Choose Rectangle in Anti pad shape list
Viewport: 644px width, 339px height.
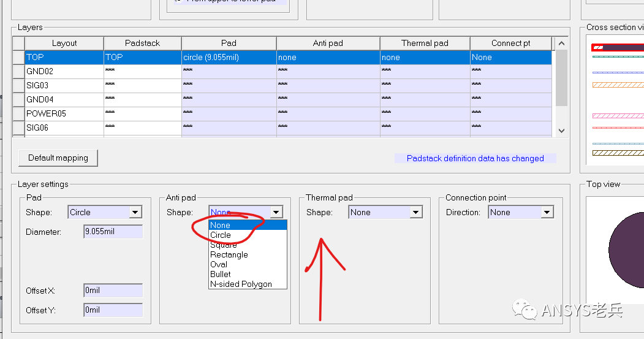coord(248,255)
